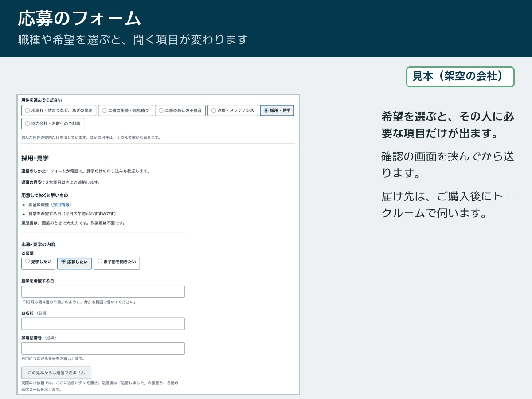Open the 採用情報 link

(61, 205)
